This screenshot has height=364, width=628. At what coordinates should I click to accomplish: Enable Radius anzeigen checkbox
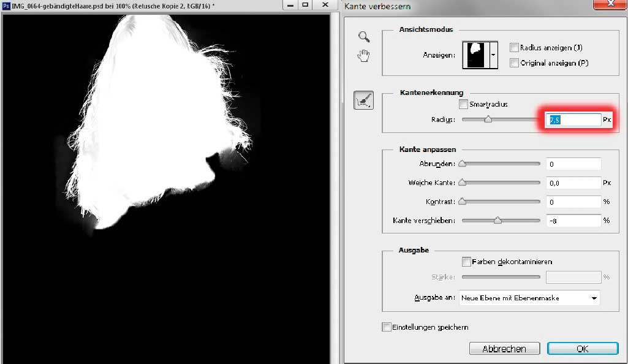(x=515, y=48)
